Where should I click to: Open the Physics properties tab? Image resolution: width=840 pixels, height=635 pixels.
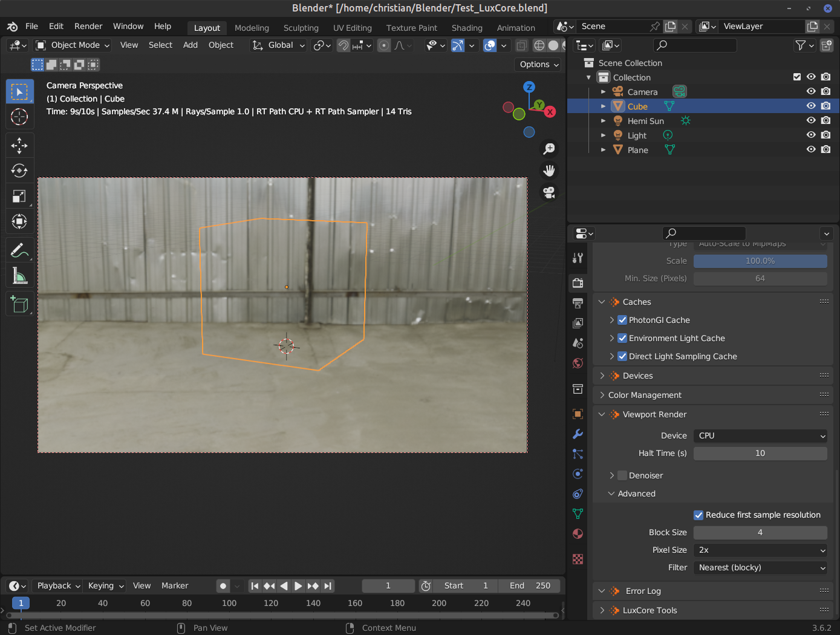tap(578, 474)
